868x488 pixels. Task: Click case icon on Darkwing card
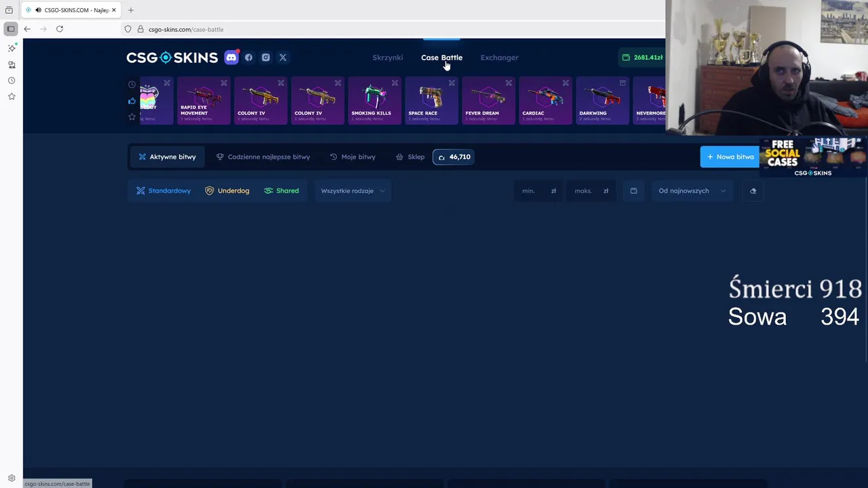point(623,83)
